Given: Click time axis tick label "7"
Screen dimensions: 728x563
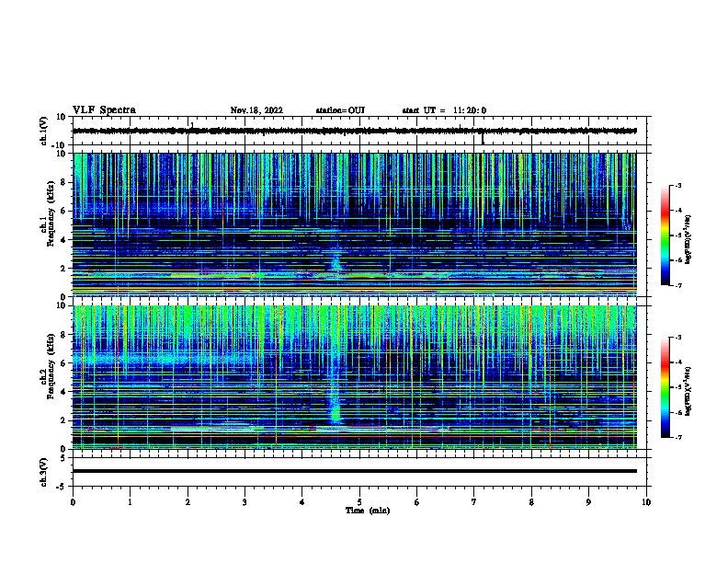Looking at the screenshot, I should pos(474,502).
